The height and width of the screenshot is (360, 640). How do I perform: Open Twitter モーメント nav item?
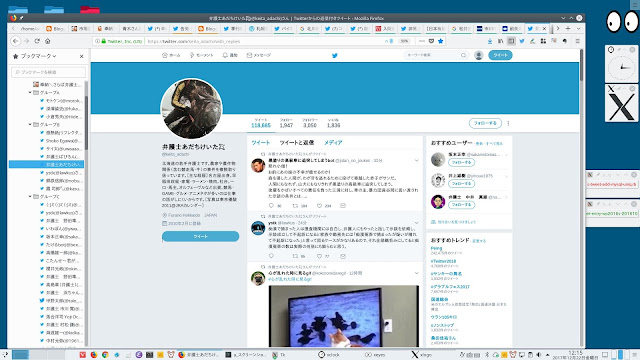tap(201, 55)
